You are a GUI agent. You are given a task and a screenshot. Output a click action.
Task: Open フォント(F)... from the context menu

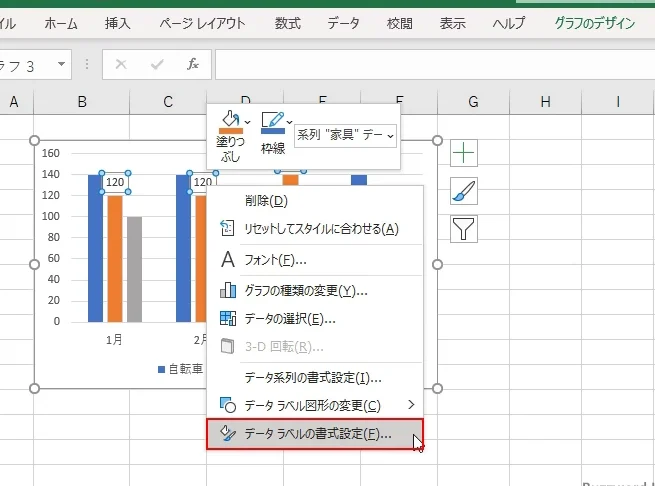(315, 260)
